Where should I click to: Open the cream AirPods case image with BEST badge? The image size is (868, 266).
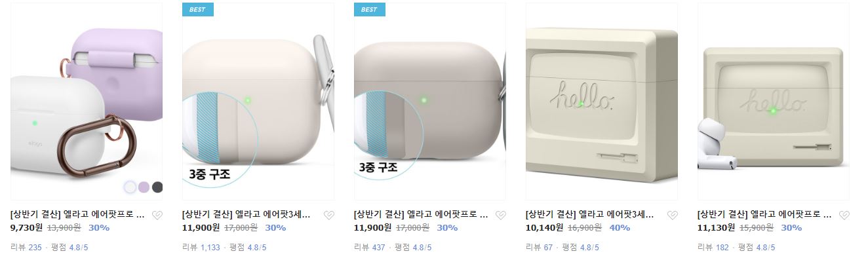[258, 102]
